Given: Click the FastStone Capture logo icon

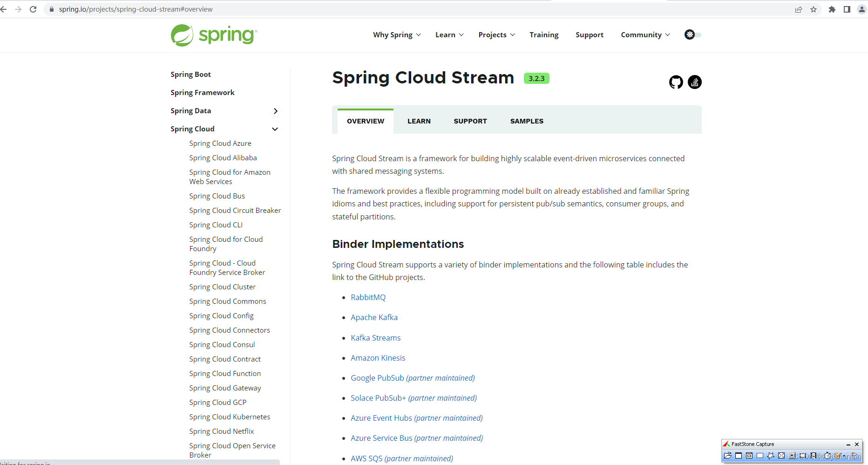Looking at the screenshot, I should tap(726, 444).
